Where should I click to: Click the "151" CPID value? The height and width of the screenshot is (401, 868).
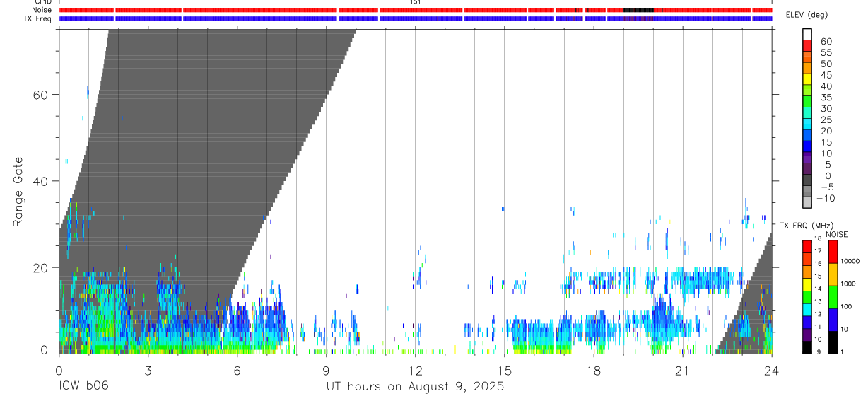click(x=415, y=2)
